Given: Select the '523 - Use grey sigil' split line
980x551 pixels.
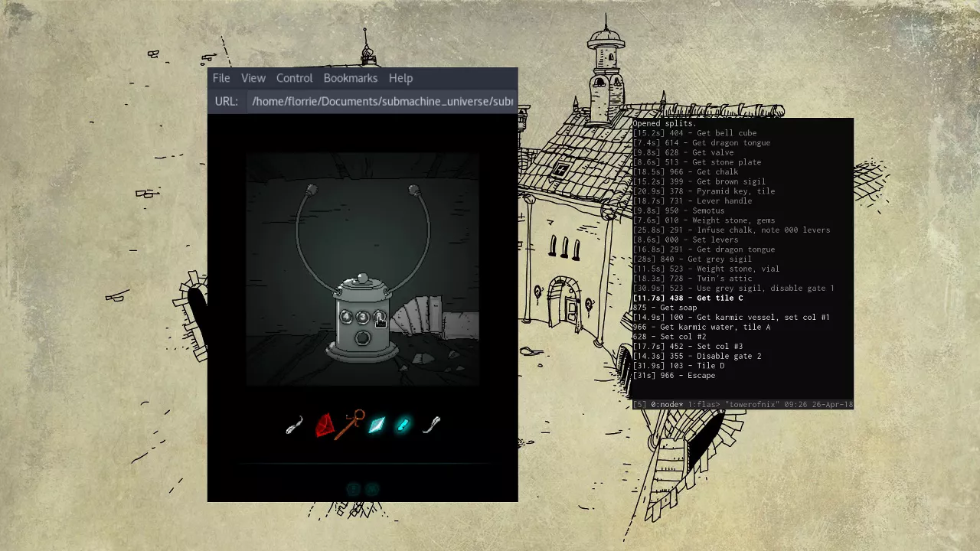Looking at the screenshot, I should coord(733,289).
